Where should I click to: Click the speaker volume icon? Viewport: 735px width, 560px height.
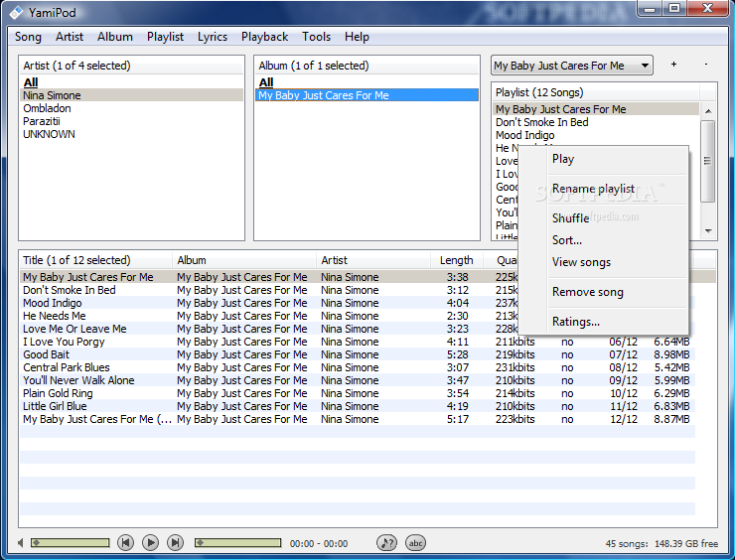[x=20, y=543]
